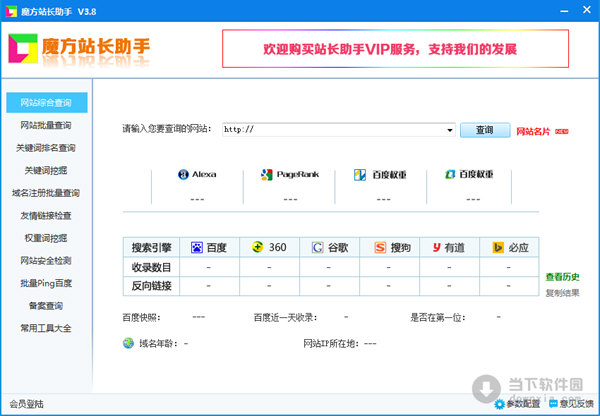Click the 搜索引擎 table header cell
Screen dimensions: 600x416
pyautogui.click(x=151, y=247)
